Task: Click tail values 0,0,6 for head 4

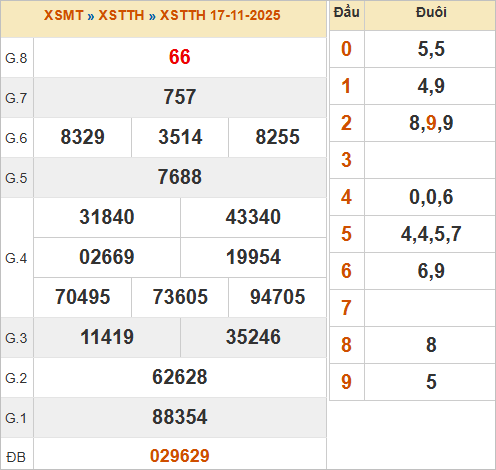Action: [x=431, y=197]
